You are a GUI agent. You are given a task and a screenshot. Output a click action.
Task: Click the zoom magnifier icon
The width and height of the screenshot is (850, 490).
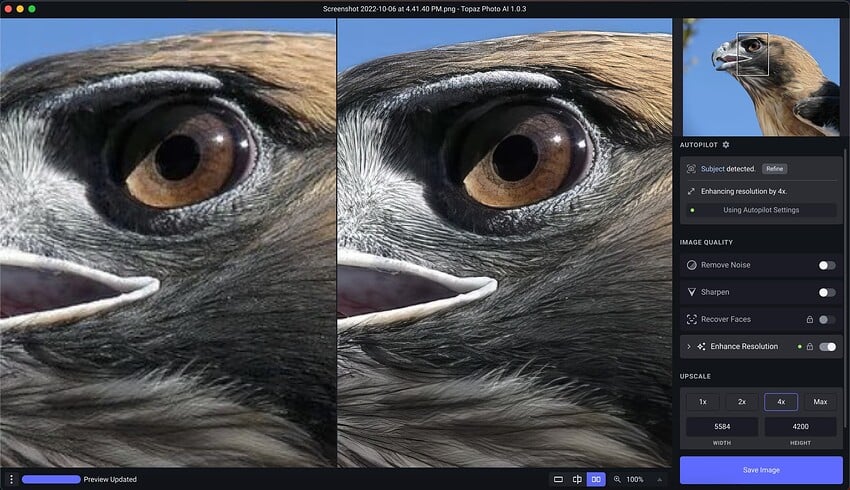[x=617, y=479]
